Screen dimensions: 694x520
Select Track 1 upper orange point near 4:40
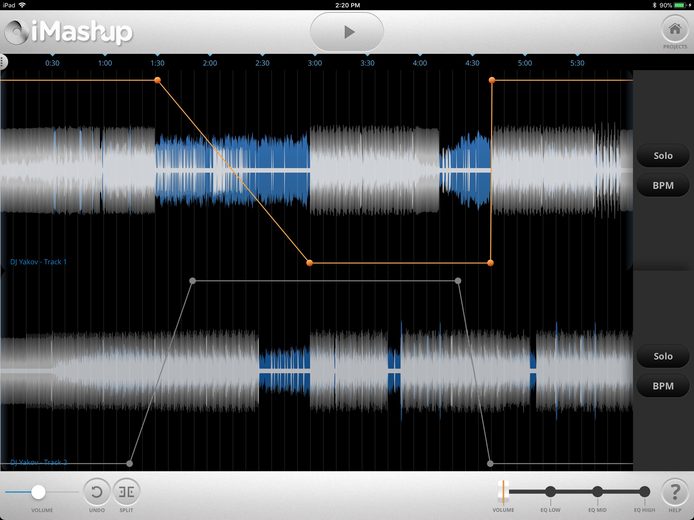pos(492,80)
